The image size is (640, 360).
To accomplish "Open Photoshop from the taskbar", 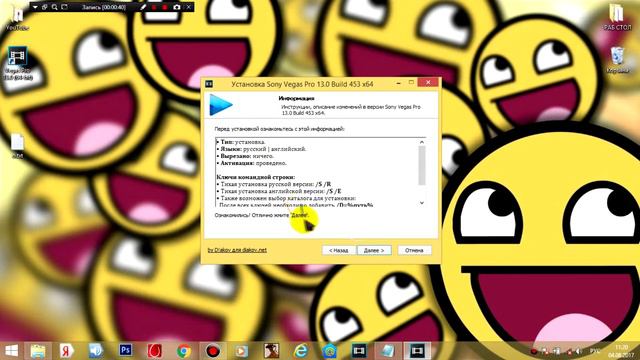I will pyautogui.click(x=125, y=350).
